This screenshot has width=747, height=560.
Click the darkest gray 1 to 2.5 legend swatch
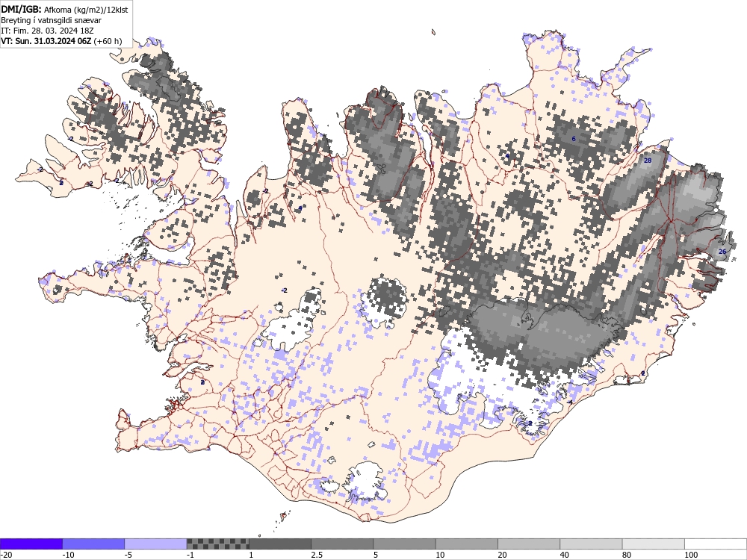(279, 544)
